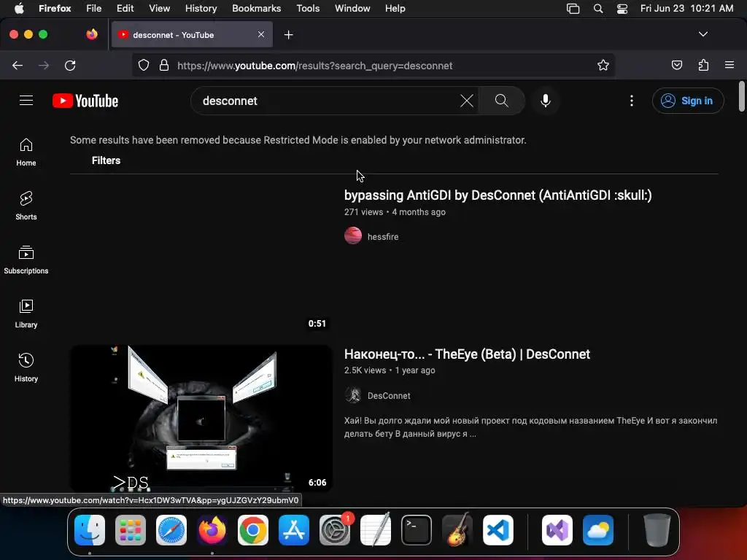Bookmark this page with the star icon
This screenshot has height=560, width=747.
tap(603, 65)
